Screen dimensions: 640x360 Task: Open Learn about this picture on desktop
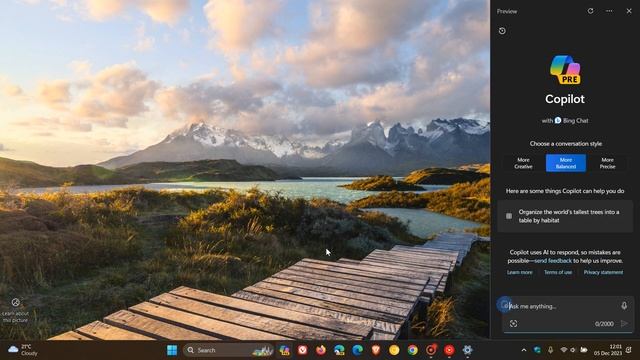pos(16,310)
